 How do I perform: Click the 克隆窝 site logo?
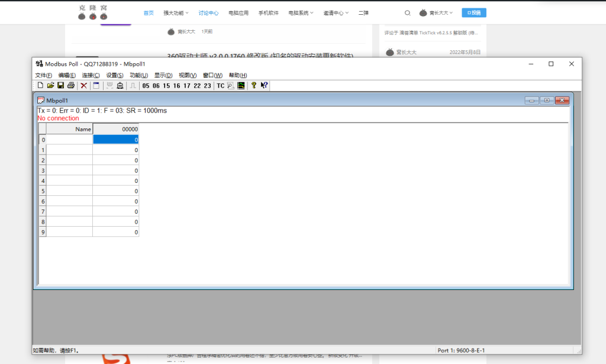[93, 12]
